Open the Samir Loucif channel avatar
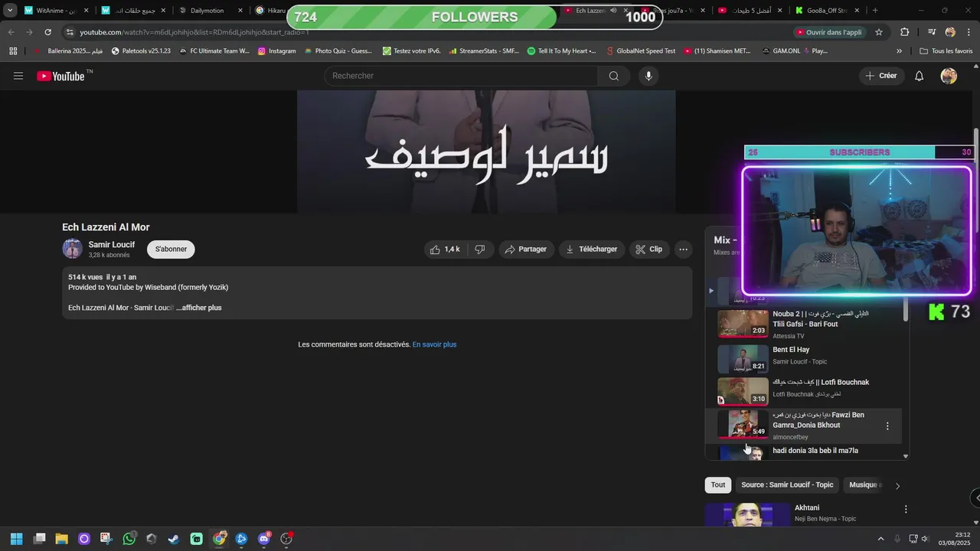Image resolution: width=980 pixels, height=551 pixels. 72,249
